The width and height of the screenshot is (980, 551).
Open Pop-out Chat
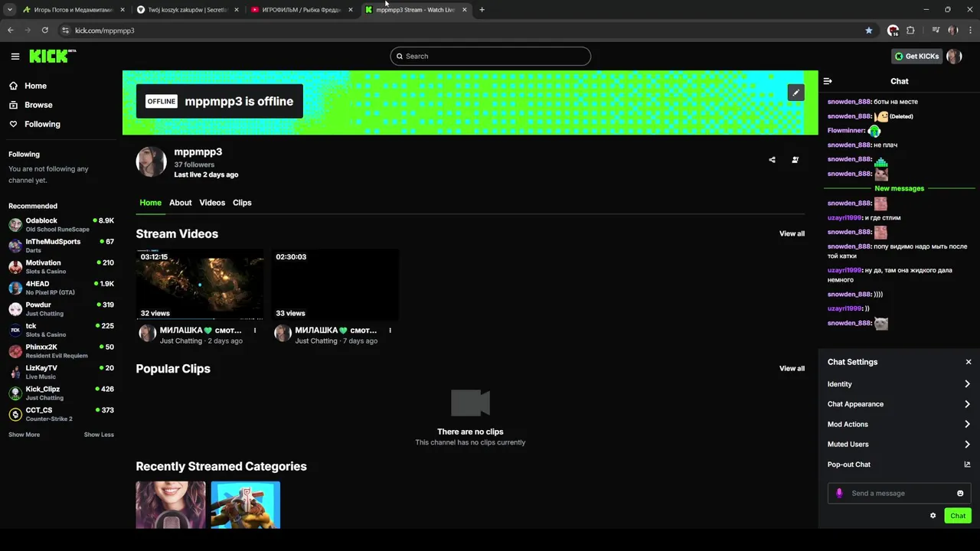click(899, 465)
